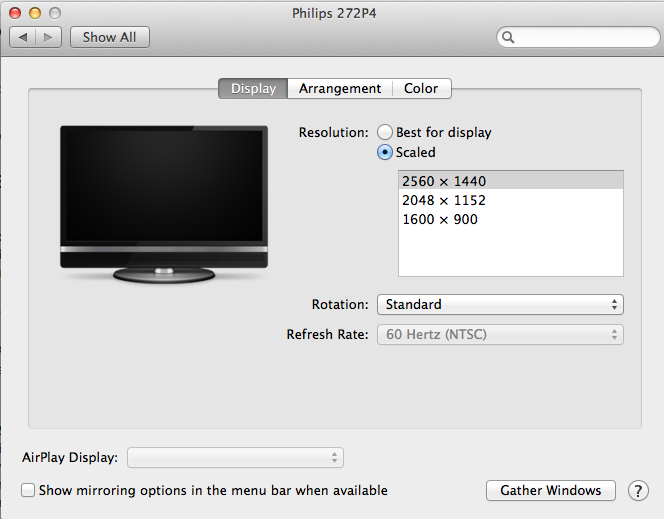Minimize window with the yellow button
The image size is (664, 519).
pos(35,13)
